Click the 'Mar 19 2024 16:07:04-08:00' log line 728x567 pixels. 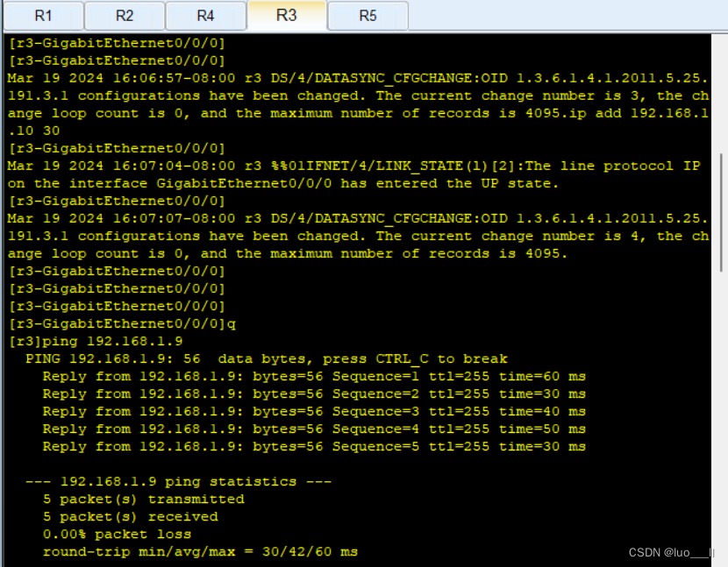(353, 167)
